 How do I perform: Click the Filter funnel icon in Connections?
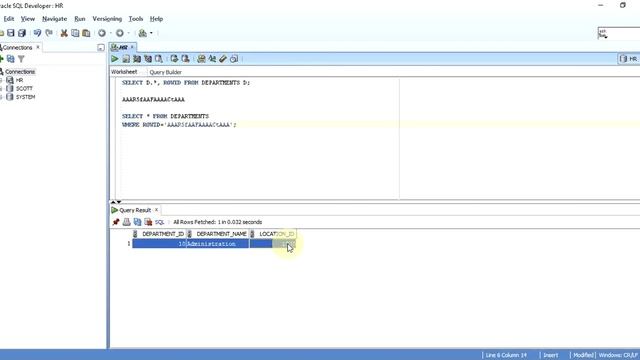pos(21,59)
